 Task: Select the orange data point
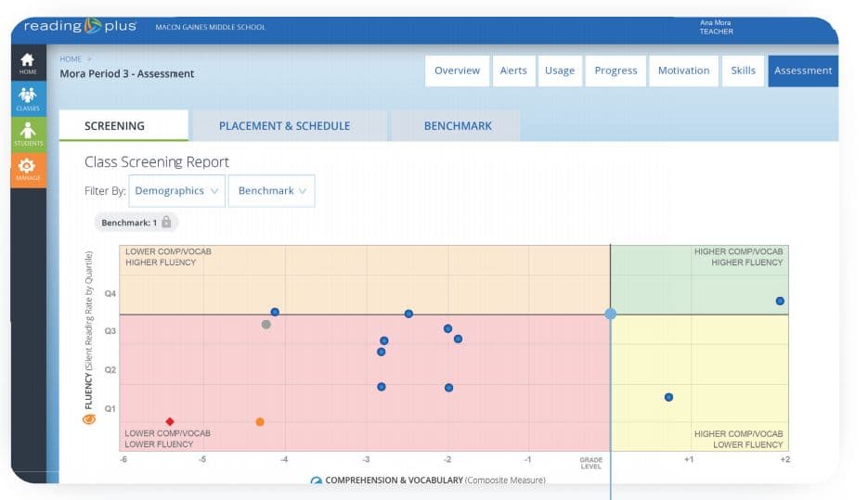tap(260, 422)
